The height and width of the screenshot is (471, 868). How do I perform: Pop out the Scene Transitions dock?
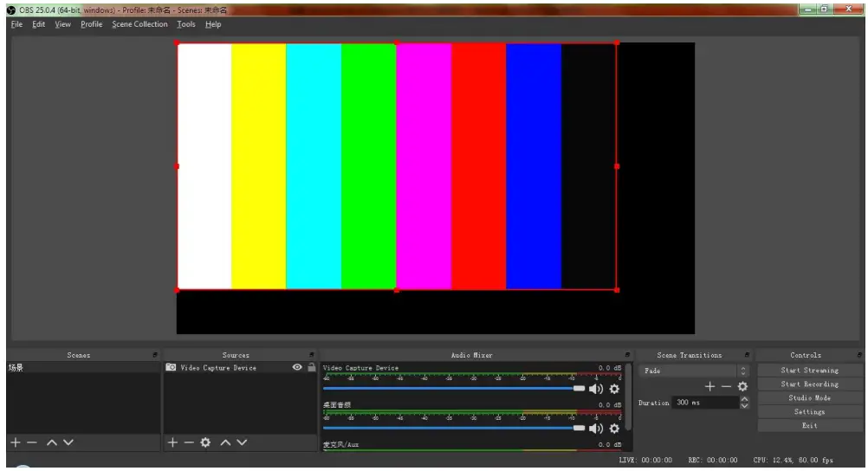click(x=747, y=355)
